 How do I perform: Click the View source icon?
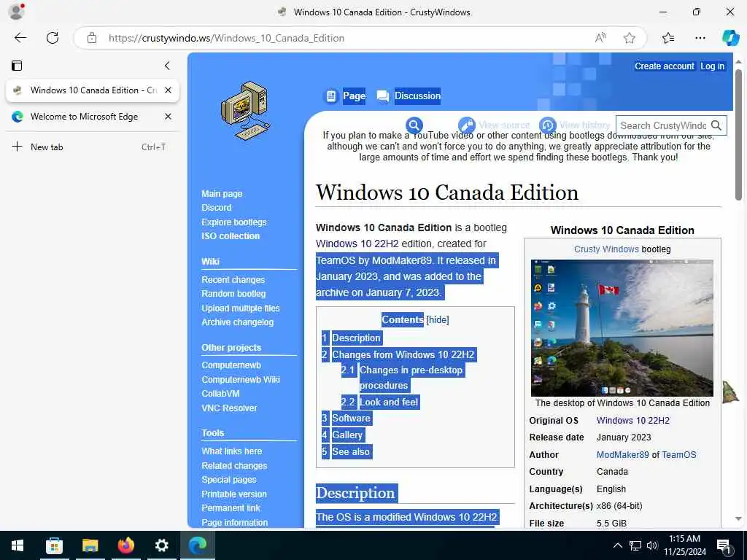click(467, 125)
